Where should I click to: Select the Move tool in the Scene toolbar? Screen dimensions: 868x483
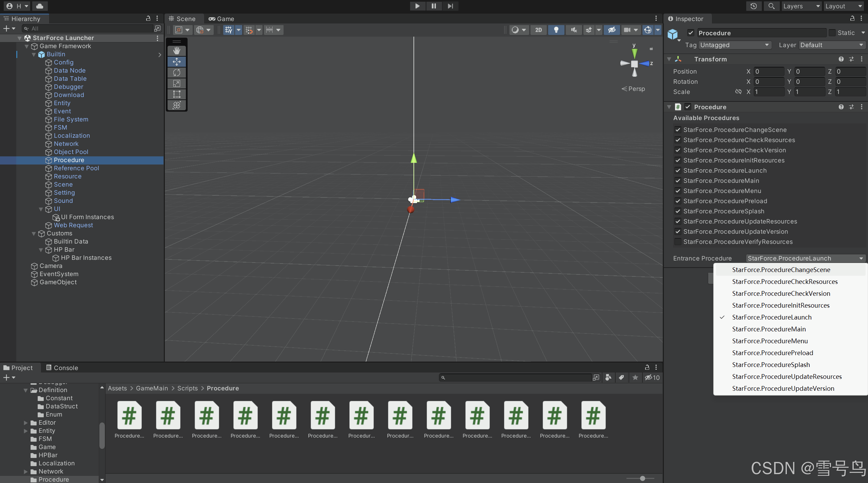tap(177, 61)
